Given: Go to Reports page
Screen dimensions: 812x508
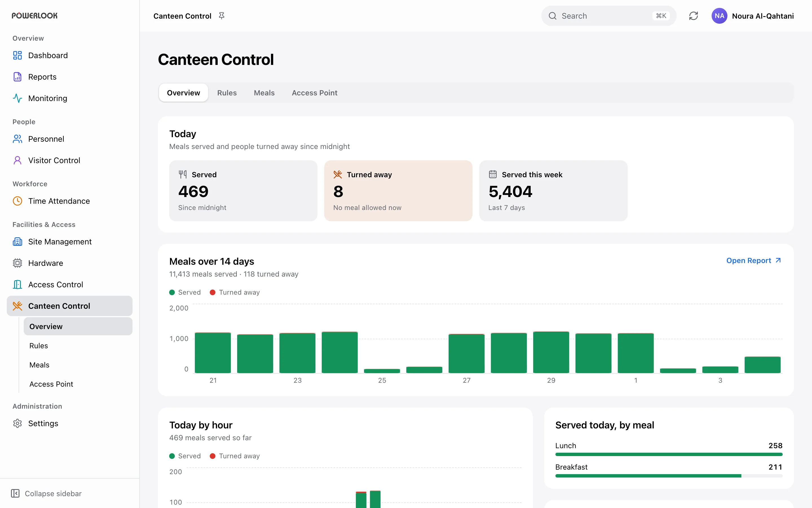Looking at the screenshot, I should pyautogui.click(x=69, y=77).
